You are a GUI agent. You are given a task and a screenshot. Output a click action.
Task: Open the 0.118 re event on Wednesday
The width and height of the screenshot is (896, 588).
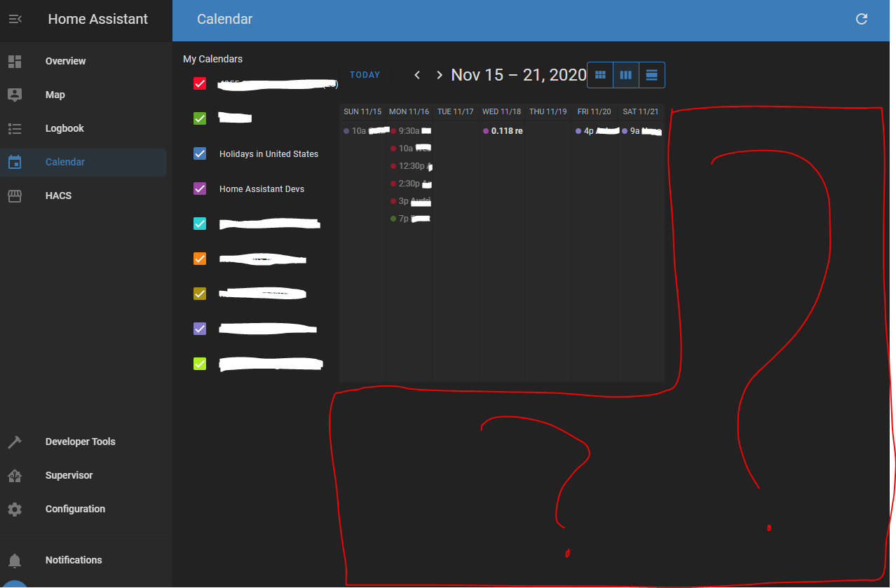pos(502,131)
